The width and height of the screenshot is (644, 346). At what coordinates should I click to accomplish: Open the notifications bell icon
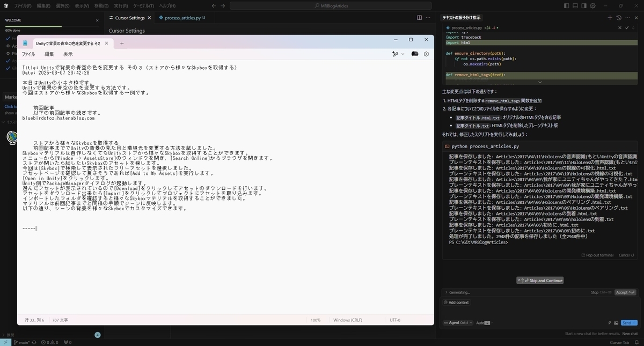(x=636, y=342)
